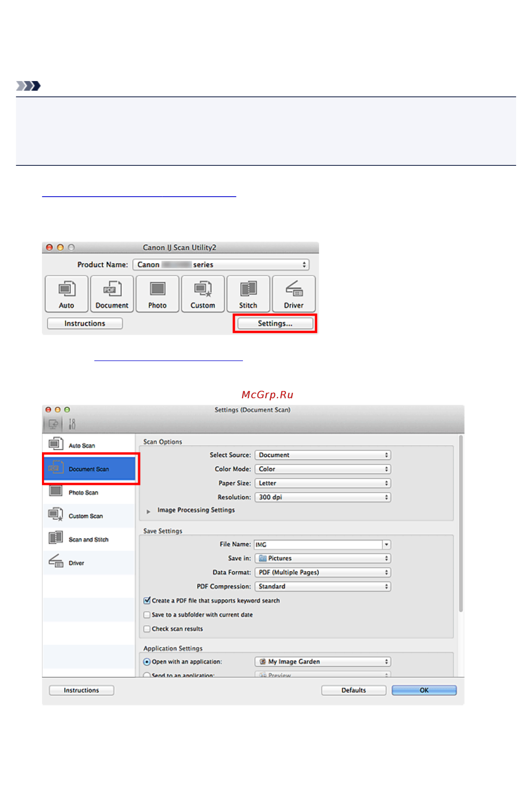
Task: Select Photo Scan in the sidebar
Action: point(89,492)
